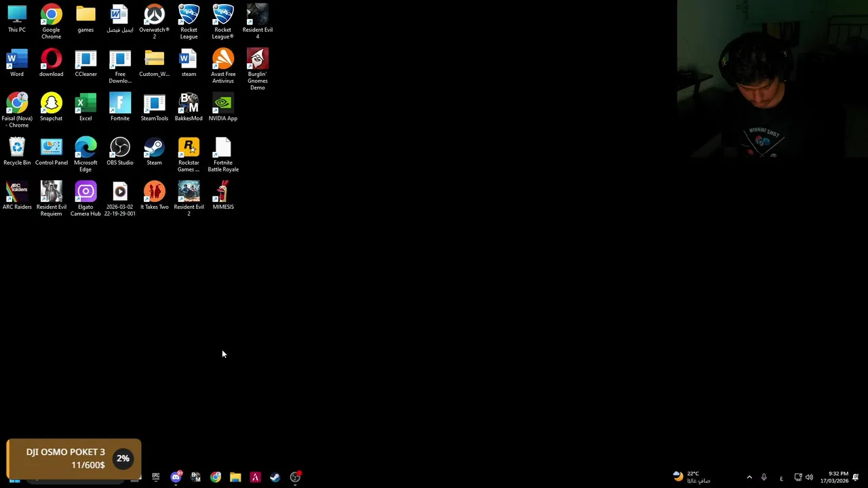868x488 pixels.
Task: Open the Custom_W... folder
Action: coord(154,62)
